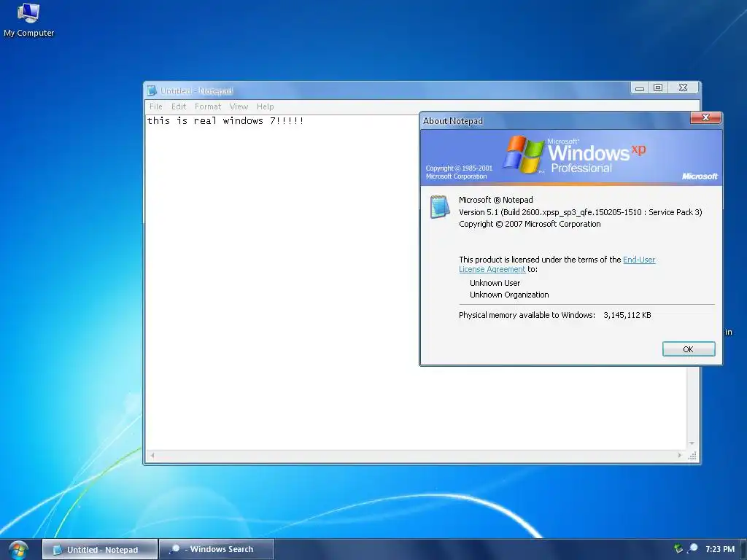Click the 'Unknown Organization' text
Image resolution: width=747 pixels, height=560 pixels.
point(509,295)
